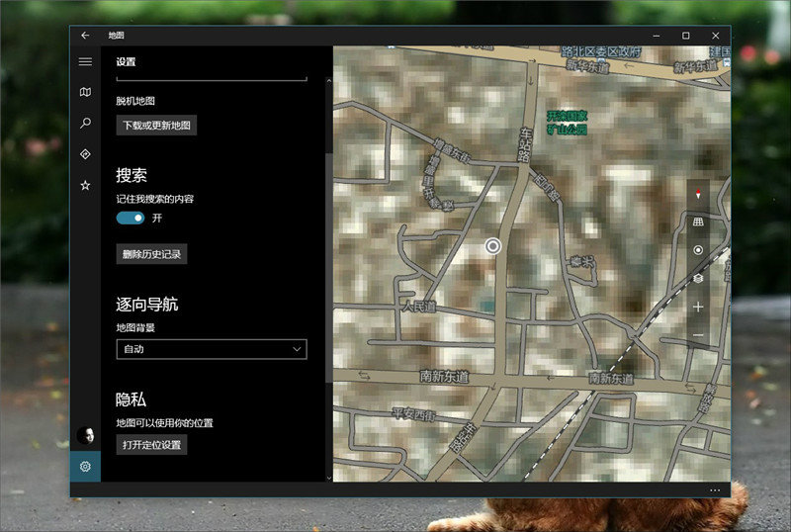Switch to the Map view icon in sidebar
The width and height of the screenshot is (791, 532).
tap(85, 92)
